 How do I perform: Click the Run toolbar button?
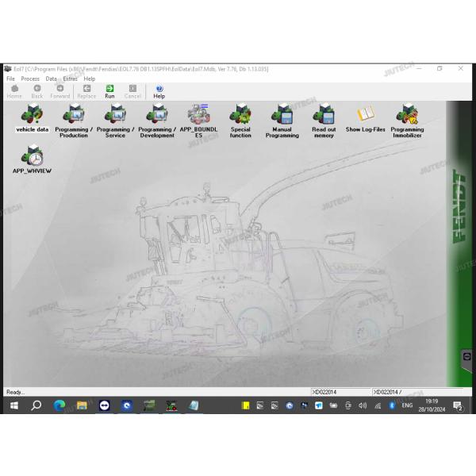click(x=109, y=91)
